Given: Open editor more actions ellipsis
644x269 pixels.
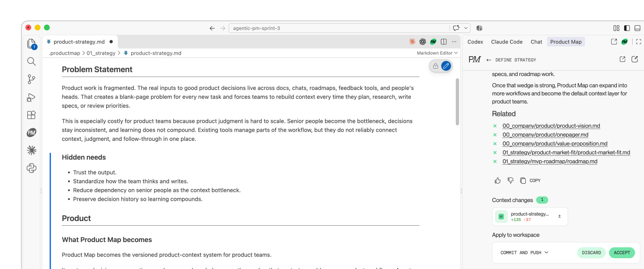Looking at the screenshot, I should click(454, 42).
